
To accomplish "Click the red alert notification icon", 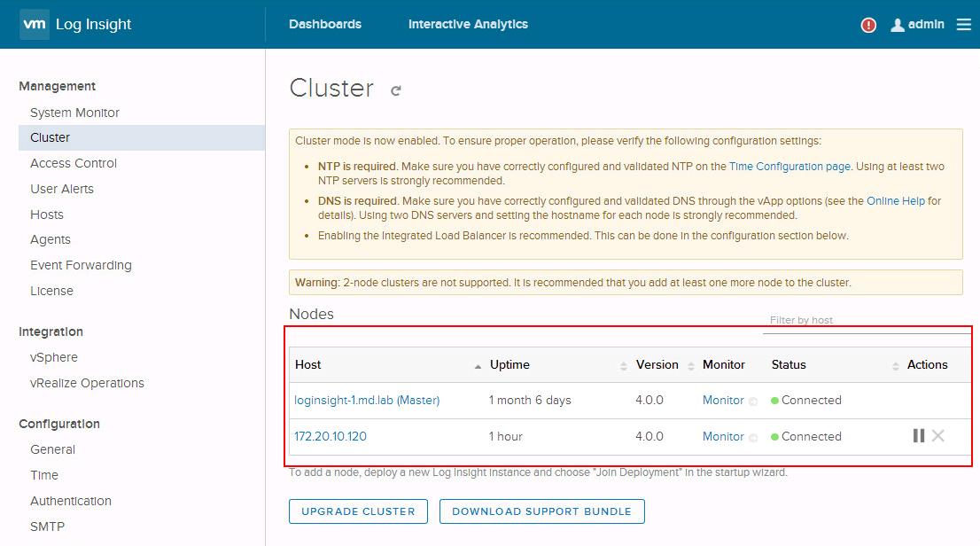I will pos(868,25).
